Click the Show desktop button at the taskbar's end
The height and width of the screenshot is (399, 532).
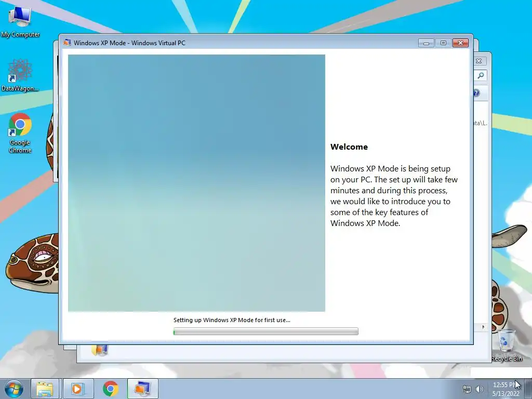click(528, 389)
